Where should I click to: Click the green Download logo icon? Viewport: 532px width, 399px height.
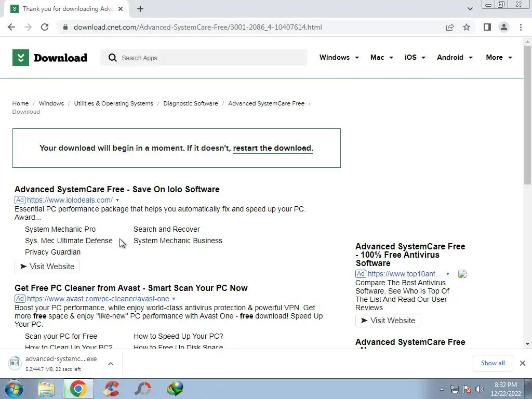tap(21, 58)
